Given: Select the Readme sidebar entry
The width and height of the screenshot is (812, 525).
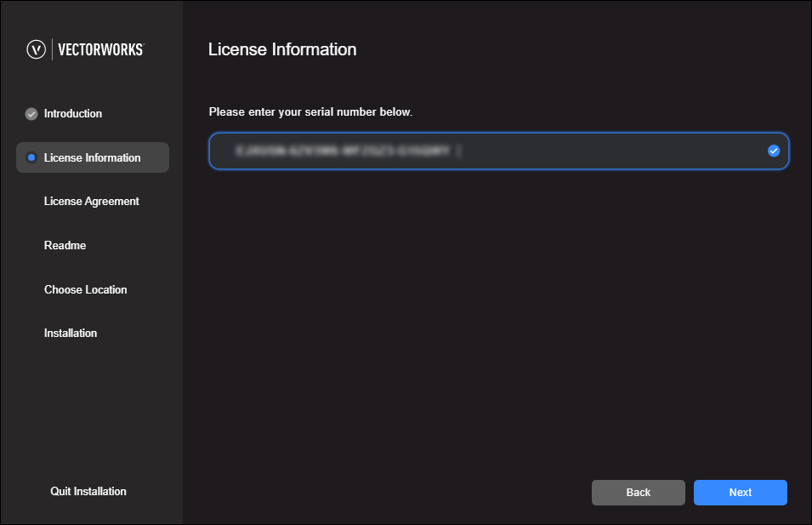Looking at the screenshot, I should point(65,245).
